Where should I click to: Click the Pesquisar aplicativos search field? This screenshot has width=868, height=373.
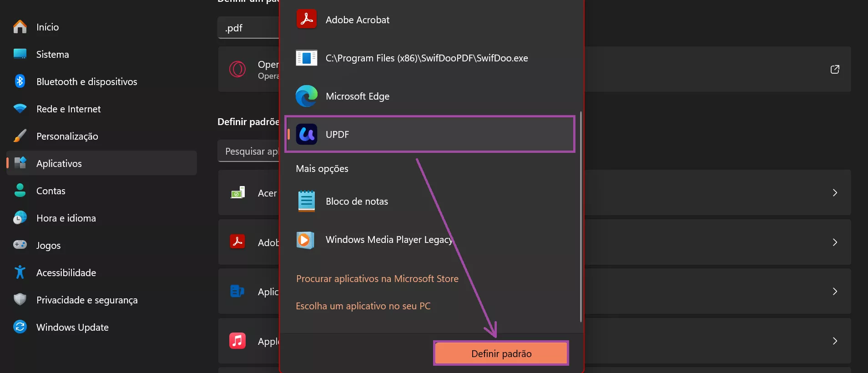(x=248, y=151)
